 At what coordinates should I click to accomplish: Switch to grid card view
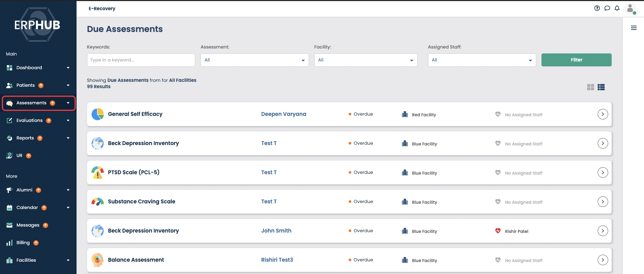591,87
